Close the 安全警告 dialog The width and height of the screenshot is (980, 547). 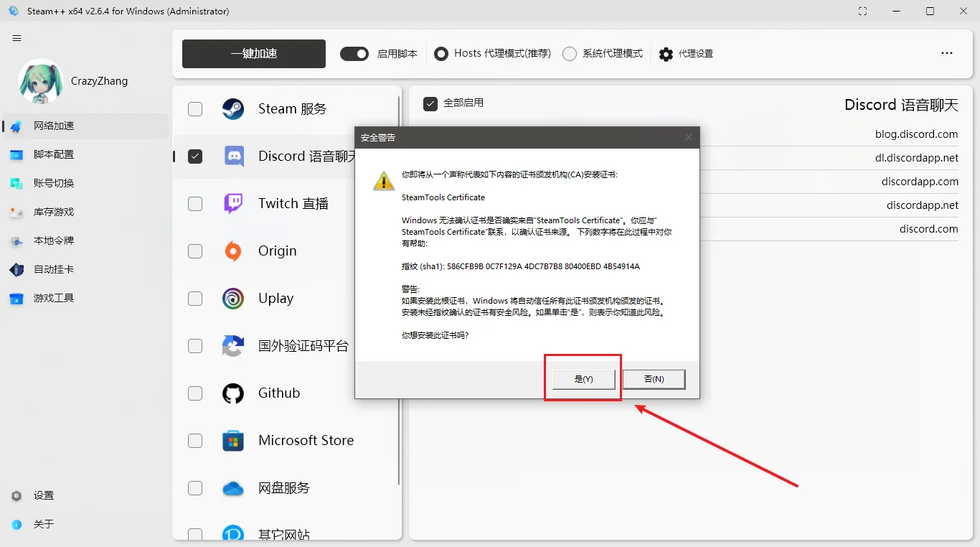(x=689, y=137)
